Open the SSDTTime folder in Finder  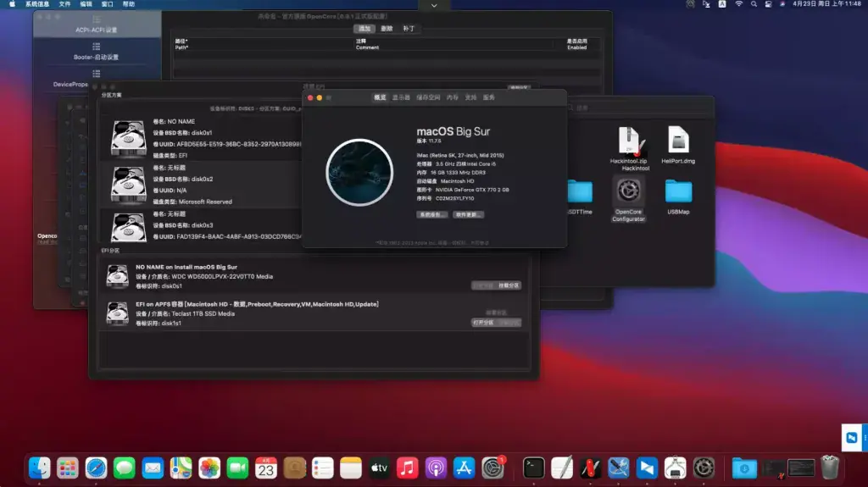tap(580, 196)
